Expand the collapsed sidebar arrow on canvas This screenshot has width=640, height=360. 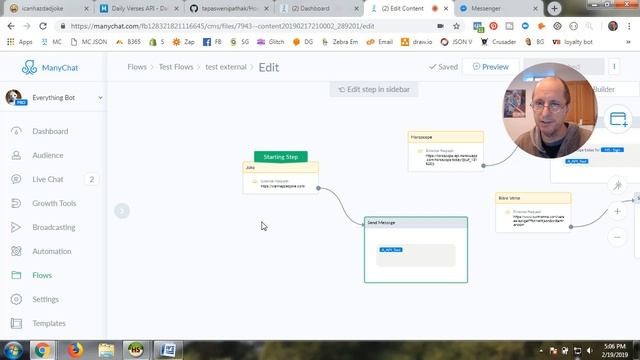pyautogui.click(x=122, y=211)
